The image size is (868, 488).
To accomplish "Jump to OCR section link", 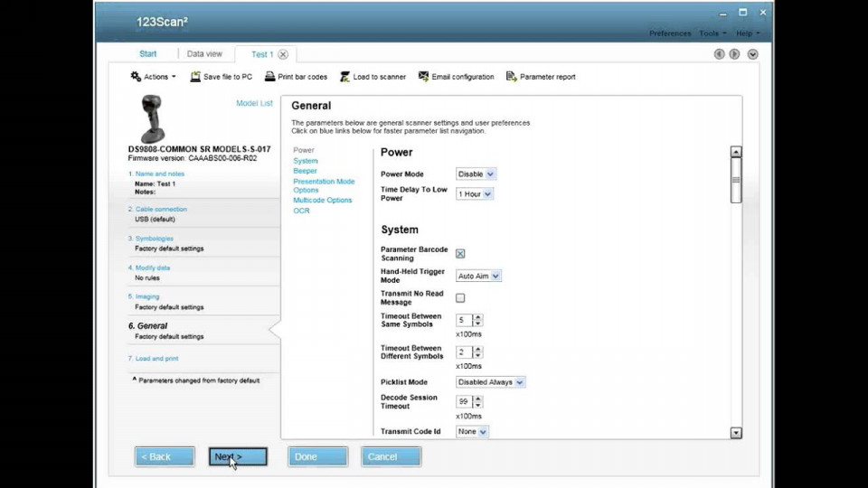I will click(301, 211).
